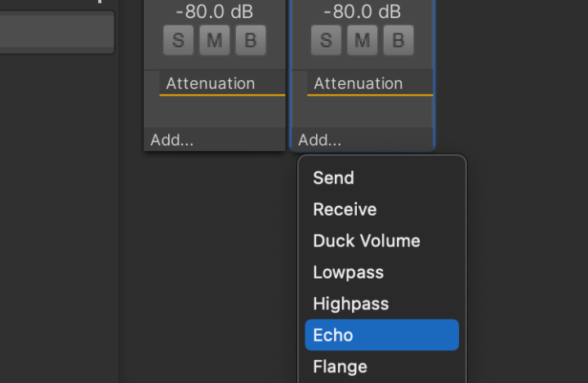
Task: Mute the right selected mixer group
Action: (x=363, y=40)
